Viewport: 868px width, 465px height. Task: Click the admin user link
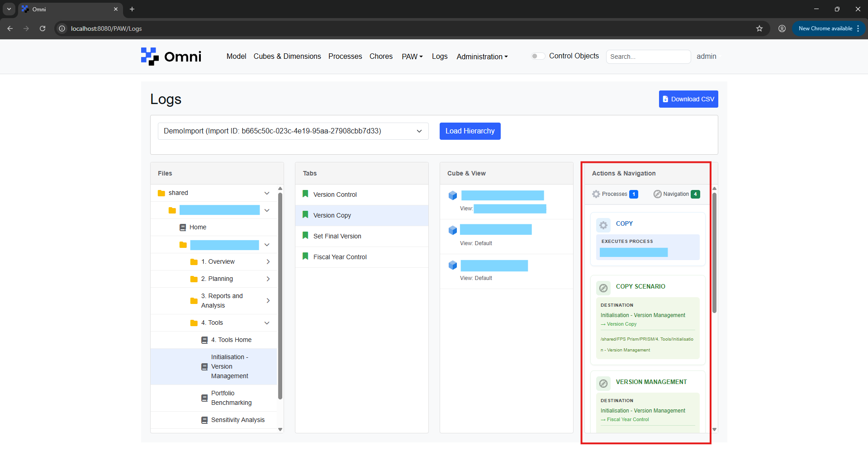[707, 56]
